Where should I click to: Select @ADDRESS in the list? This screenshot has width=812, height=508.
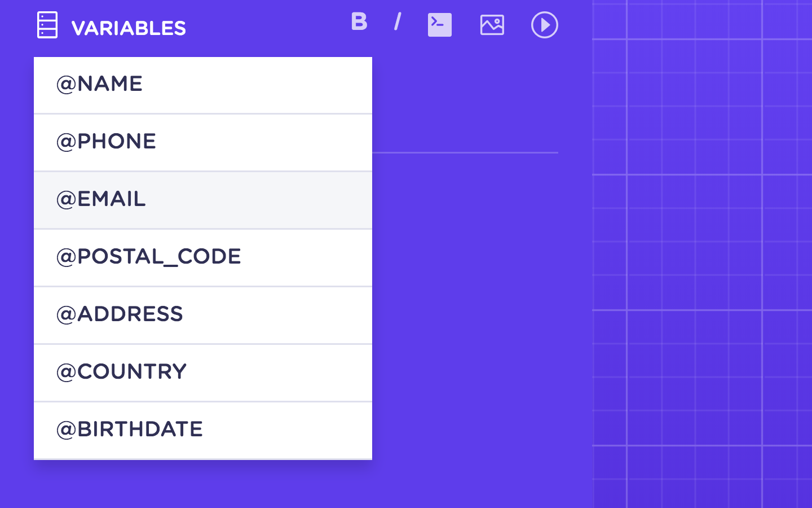coord(203,316)
